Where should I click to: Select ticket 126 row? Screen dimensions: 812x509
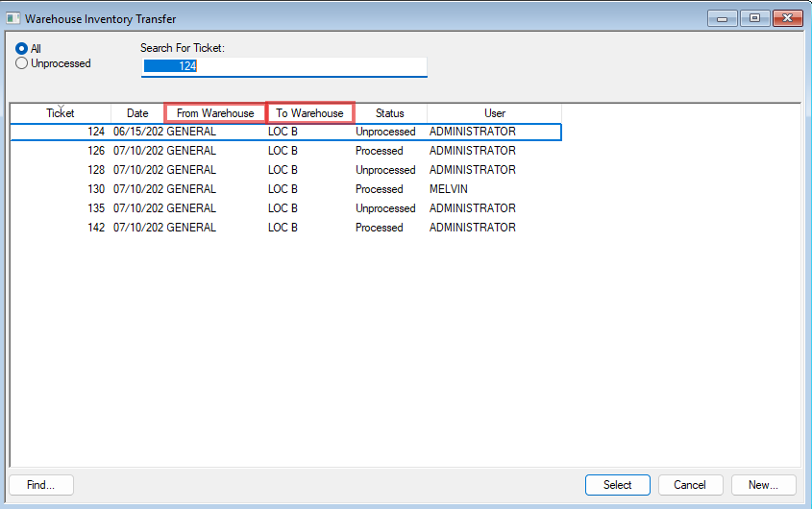pyautogui.click(x=285, y=151)
